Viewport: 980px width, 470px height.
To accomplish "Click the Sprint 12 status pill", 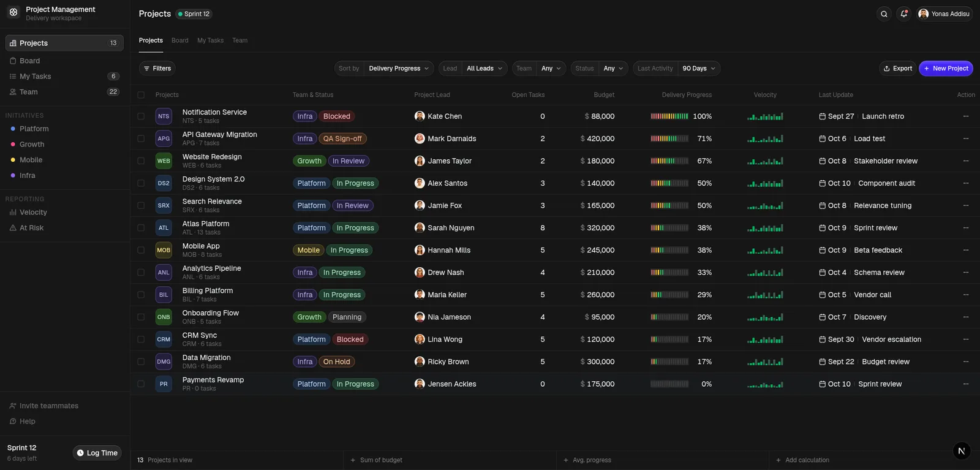I will (194, 14).
